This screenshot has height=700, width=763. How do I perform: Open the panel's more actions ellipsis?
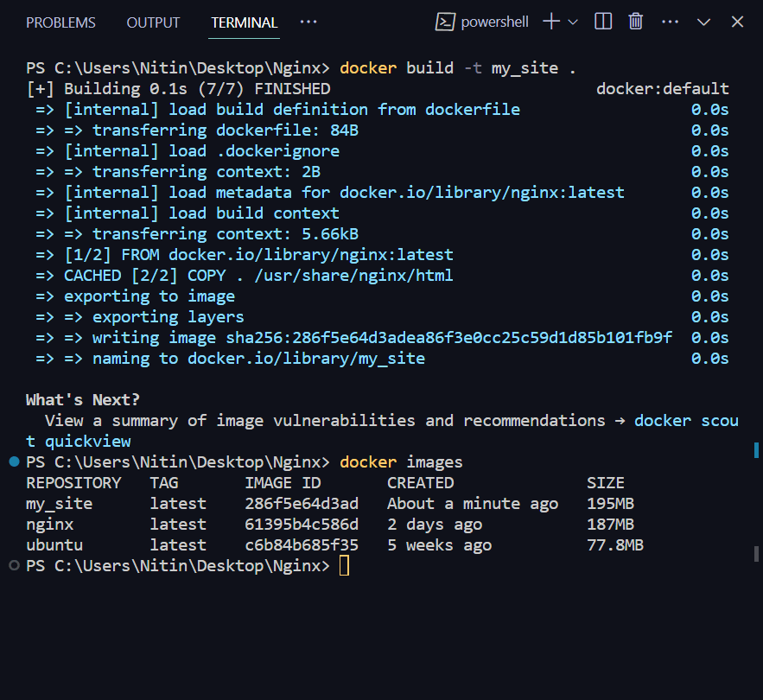(308, 22)
